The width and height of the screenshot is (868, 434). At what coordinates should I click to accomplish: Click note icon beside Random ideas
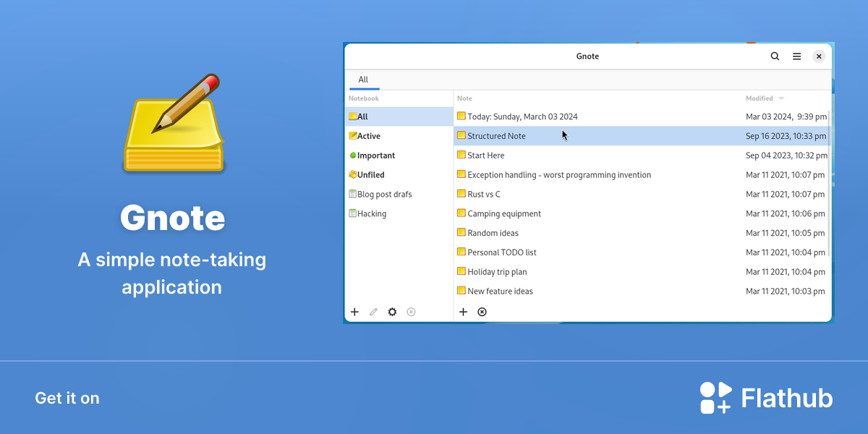461,233
